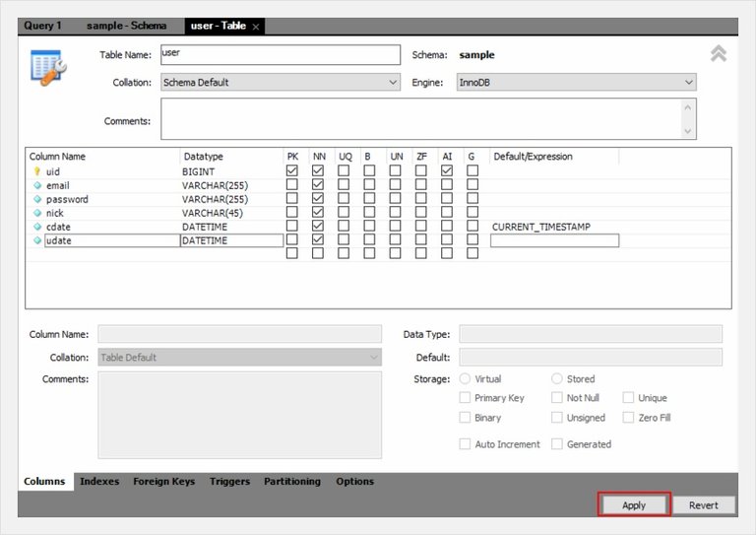The width and height of the screenshot is (756, 535).
Task: Click the table editor wrench icon
Action: (46, 66)
